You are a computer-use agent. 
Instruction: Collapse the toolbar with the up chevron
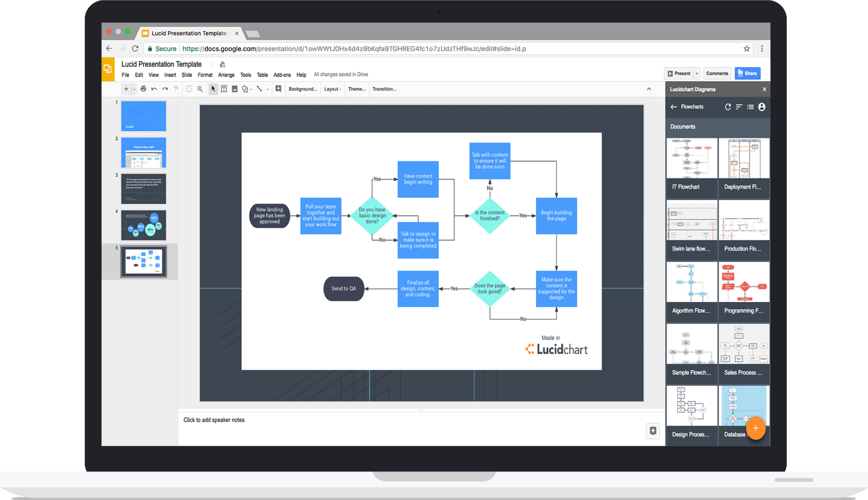tap(649, 89)
